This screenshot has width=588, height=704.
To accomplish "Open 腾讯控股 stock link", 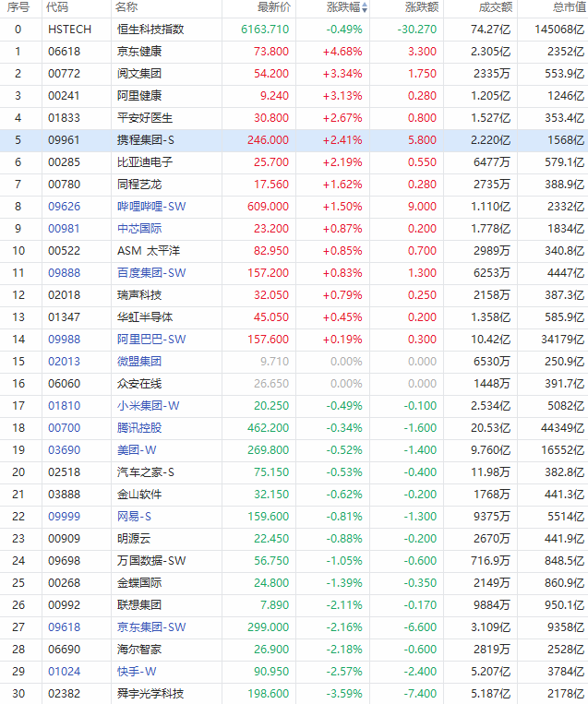I will pos(139,428).
